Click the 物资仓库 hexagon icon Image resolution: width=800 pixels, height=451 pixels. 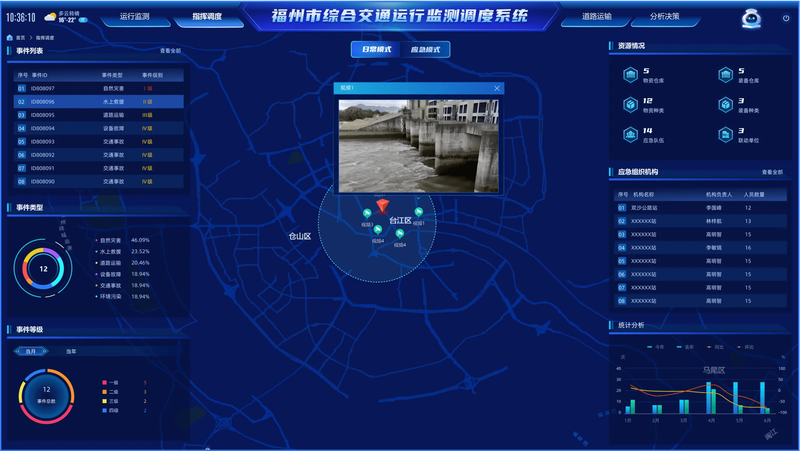pos(630,75)
